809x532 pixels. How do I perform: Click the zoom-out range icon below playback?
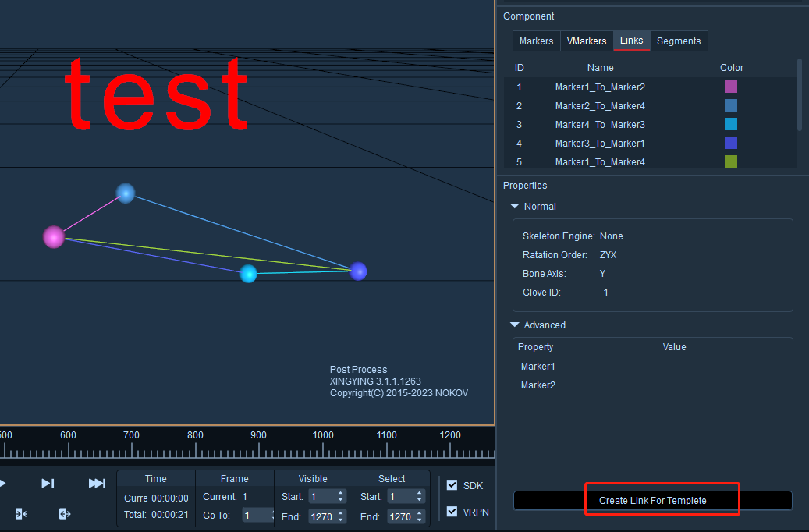[65, 514]
